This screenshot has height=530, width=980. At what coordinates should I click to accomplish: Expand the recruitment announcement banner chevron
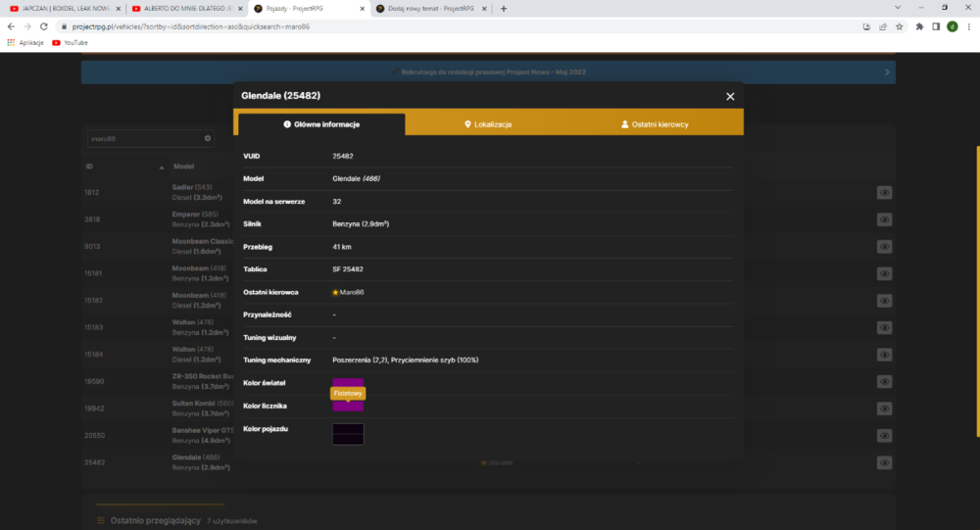click(887, 72)
